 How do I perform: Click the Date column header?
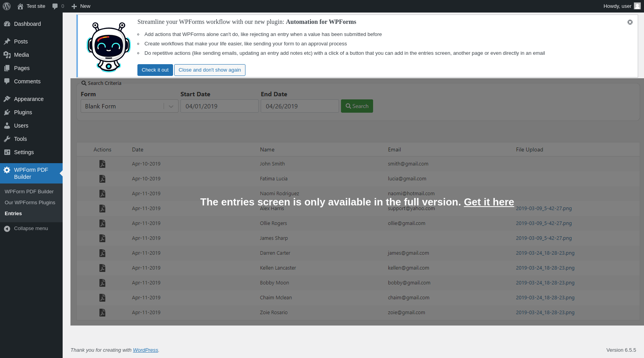[x=137, y=150]
